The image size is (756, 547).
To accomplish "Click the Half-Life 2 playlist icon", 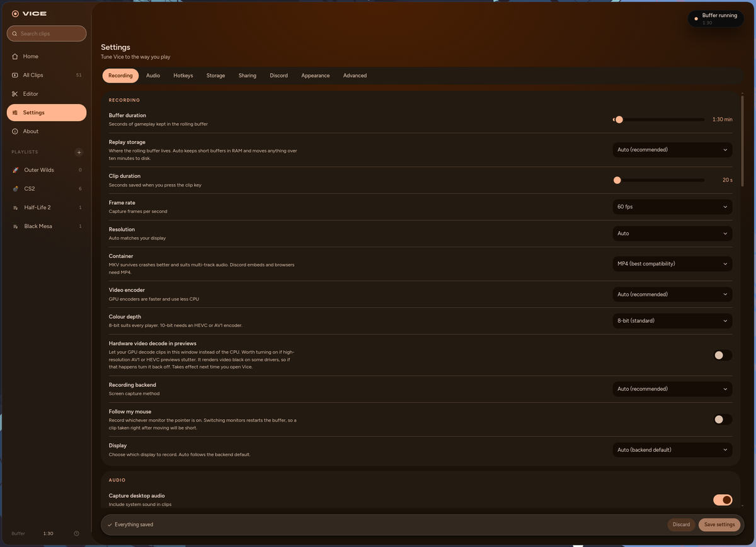I will 15,207.
